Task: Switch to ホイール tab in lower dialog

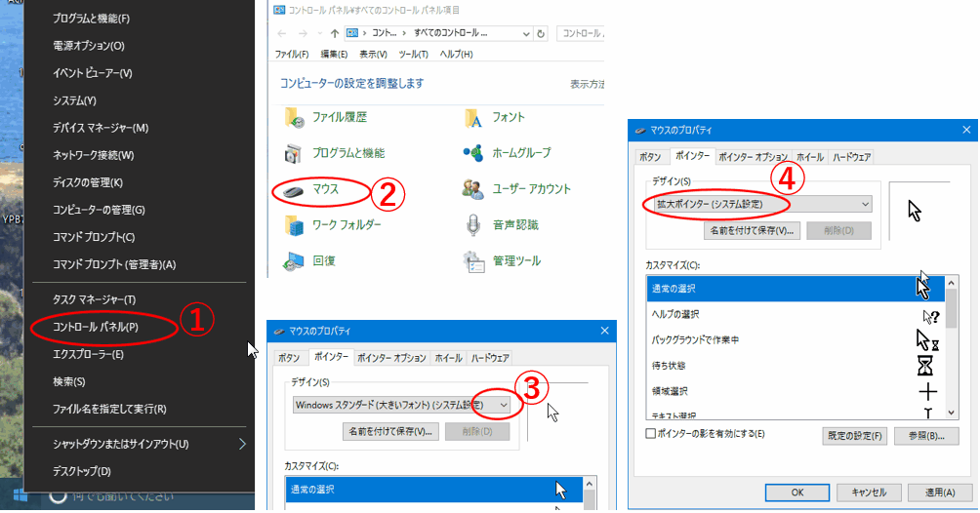Action: click(x=448, y=358)
